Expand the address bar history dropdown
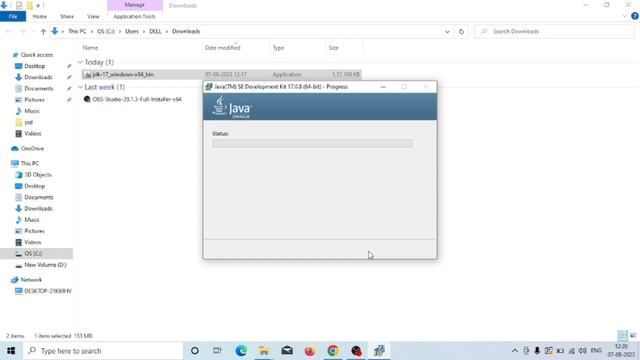The height and width of the screenshot is (360, 640). [x=447, y=31]
